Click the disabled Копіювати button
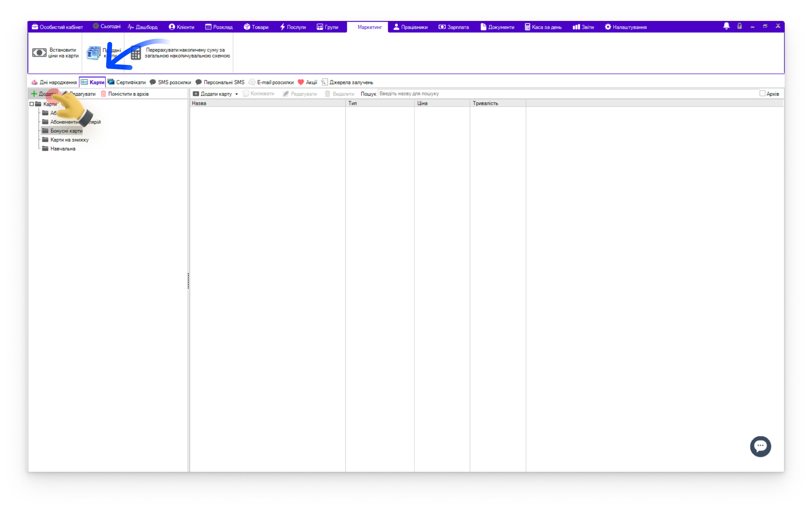This screenshot has width=812, height=508. [259, 94]
